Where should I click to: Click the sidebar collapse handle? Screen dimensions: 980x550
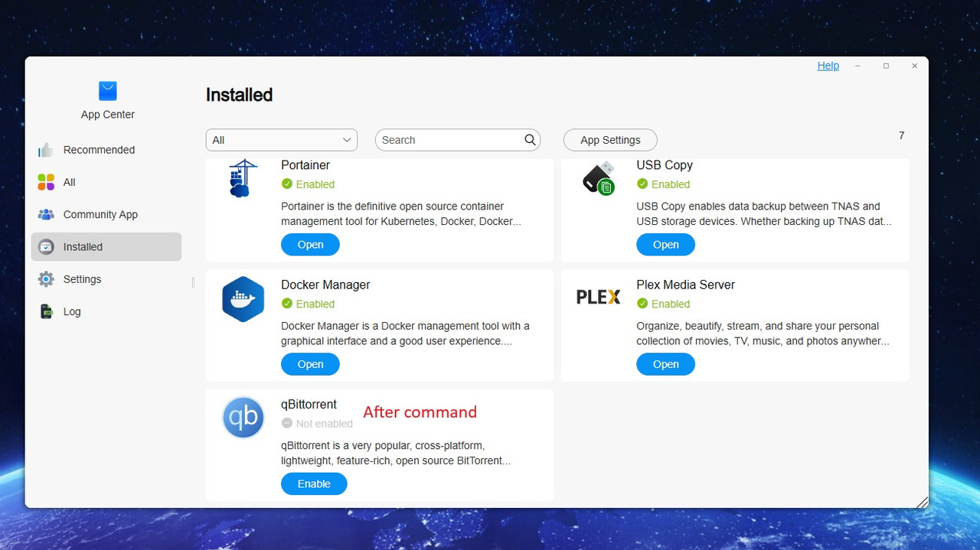pyautogui.click(x=193, y=282)
